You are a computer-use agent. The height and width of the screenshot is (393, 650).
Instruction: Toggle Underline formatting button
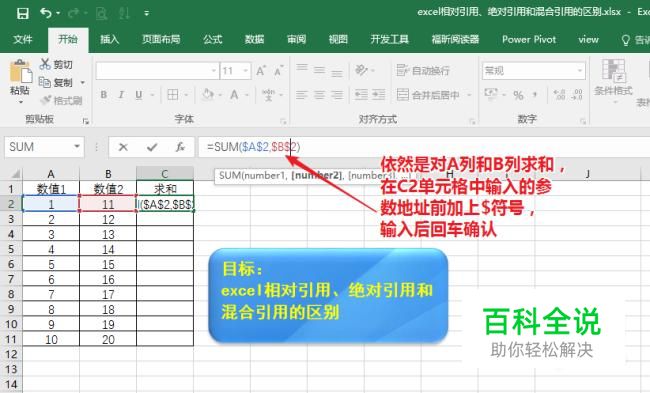point(139,95)
